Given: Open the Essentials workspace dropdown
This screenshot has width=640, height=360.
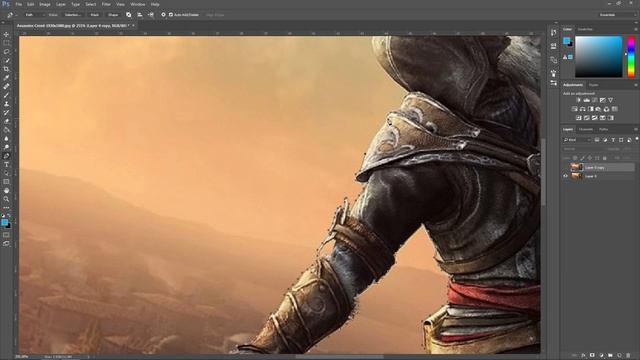Looking at the screenshot, I should click(617, 15).
